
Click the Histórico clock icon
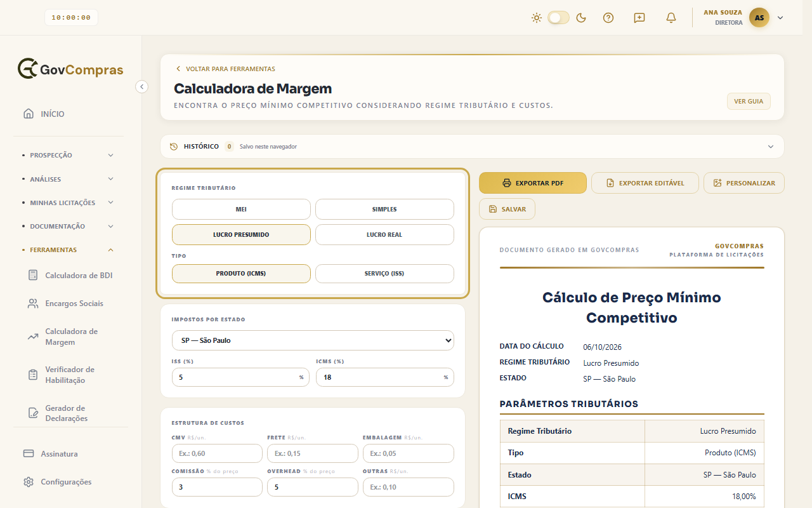(x=174, y=147)
